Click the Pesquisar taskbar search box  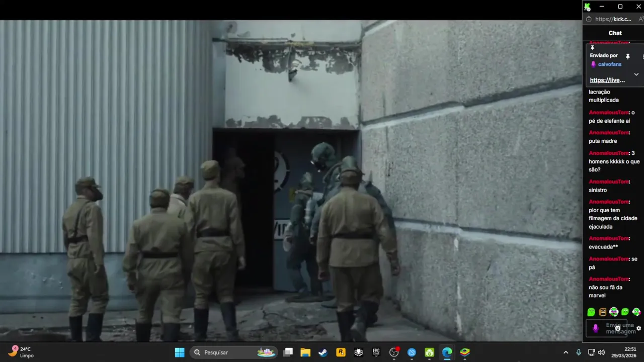234,352
